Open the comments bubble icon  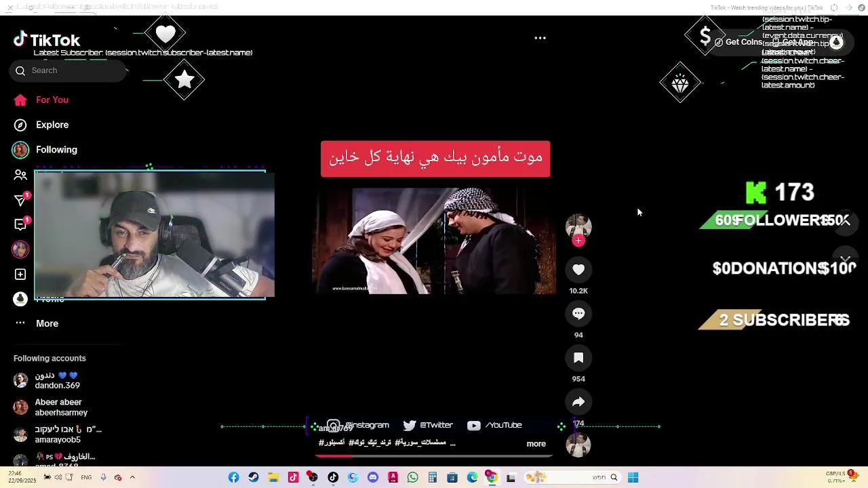[578, 314]
